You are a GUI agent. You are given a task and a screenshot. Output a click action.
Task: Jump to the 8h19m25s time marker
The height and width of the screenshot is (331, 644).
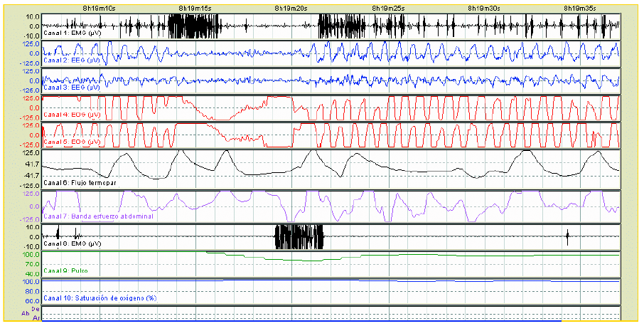click(x=389, y=7)
